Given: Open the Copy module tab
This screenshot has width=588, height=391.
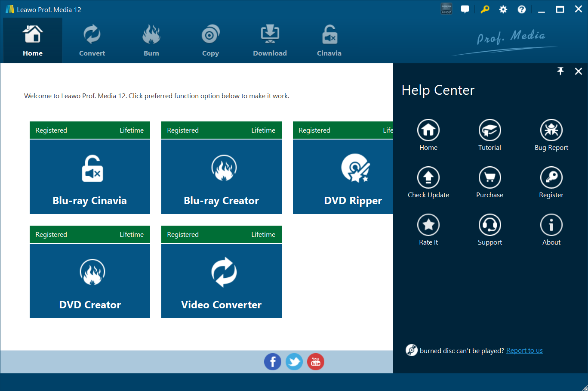Looking at the screenshot, I should point(210,41).
